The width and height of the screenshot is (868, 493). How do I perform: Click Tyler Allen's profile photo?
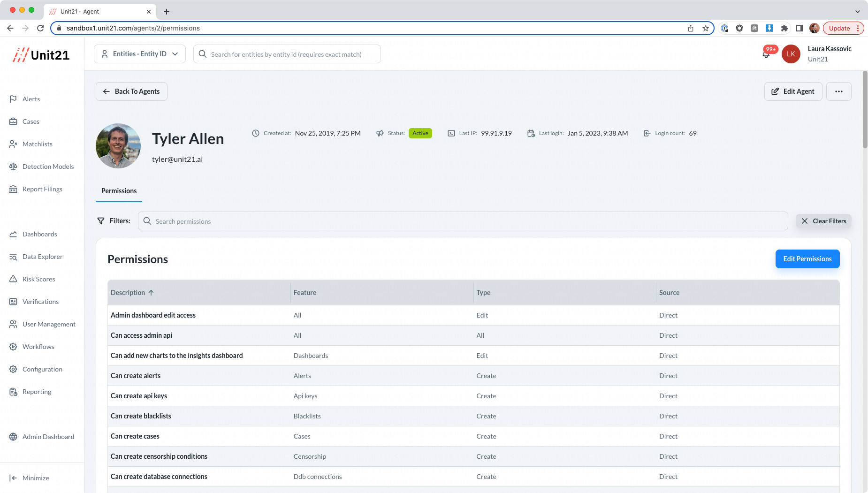[x=118, y=146]
